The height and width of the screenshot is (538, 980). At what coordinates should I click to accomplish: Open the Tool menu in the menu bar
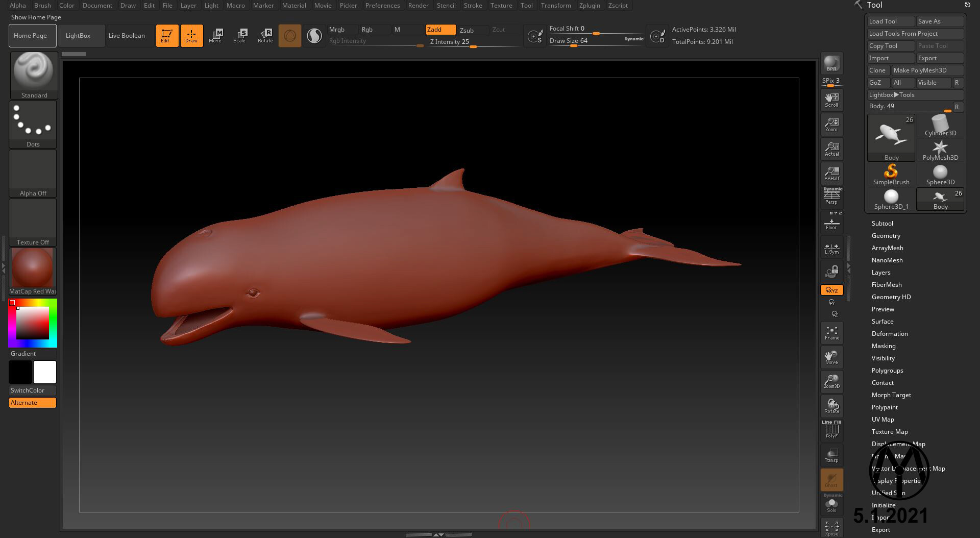click(527, 5)
